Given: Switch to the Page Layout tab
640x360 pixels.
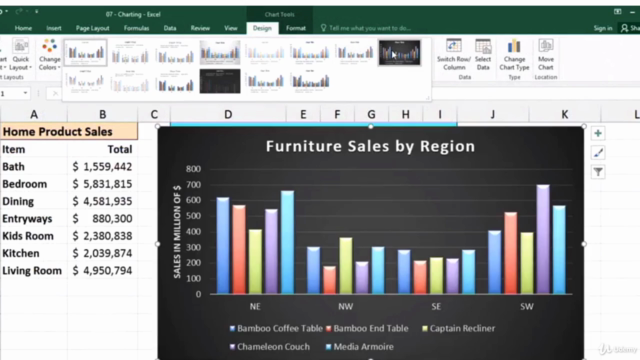Looking at the screenshot, I should (x=92, y=28).
